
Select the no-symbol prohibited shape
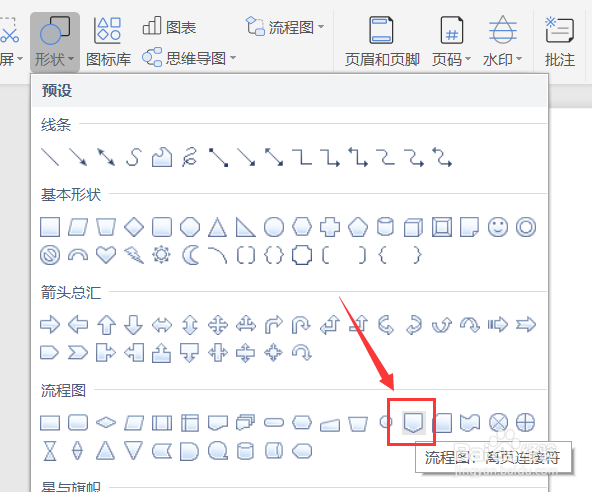click(50, 255)
